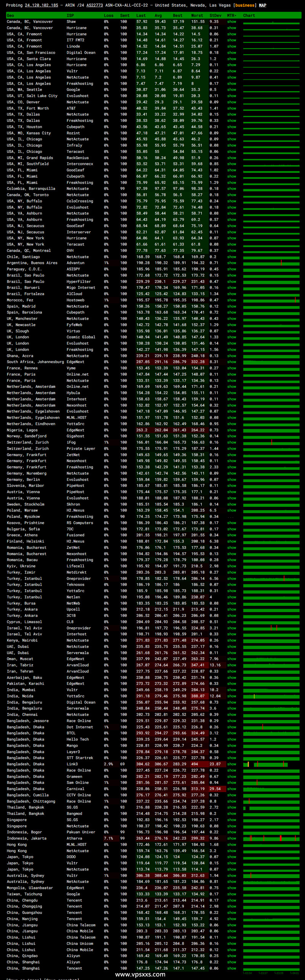Show MTR for Zurich iFog row
This screenshot has height=980, width=305.
[x=232, y=442]
